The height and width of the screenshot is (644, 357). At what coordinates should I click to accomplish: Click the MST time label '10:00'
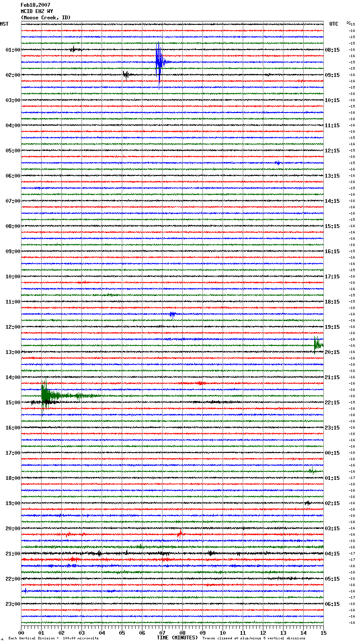click(13, 277)
